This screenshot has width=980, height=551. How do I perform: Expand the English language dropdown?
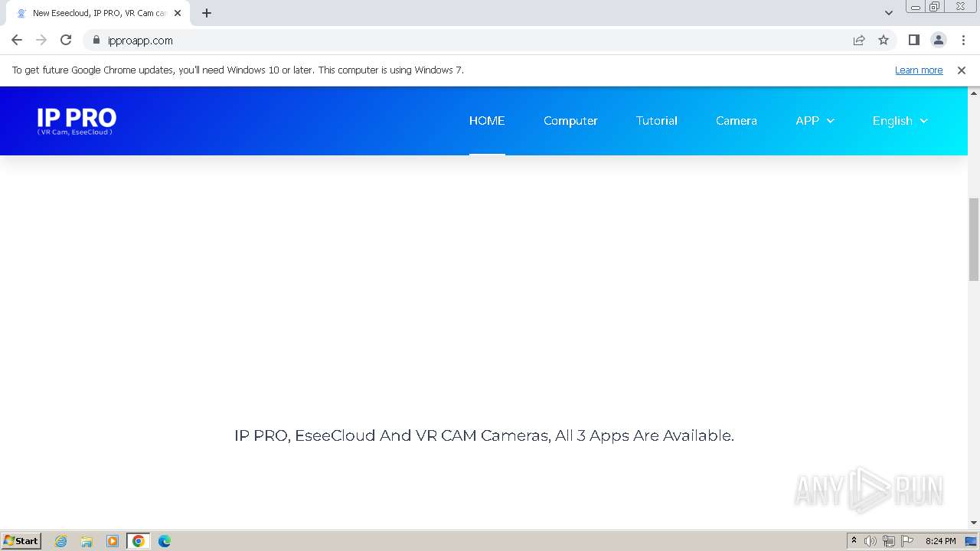[x=900, y=121]
